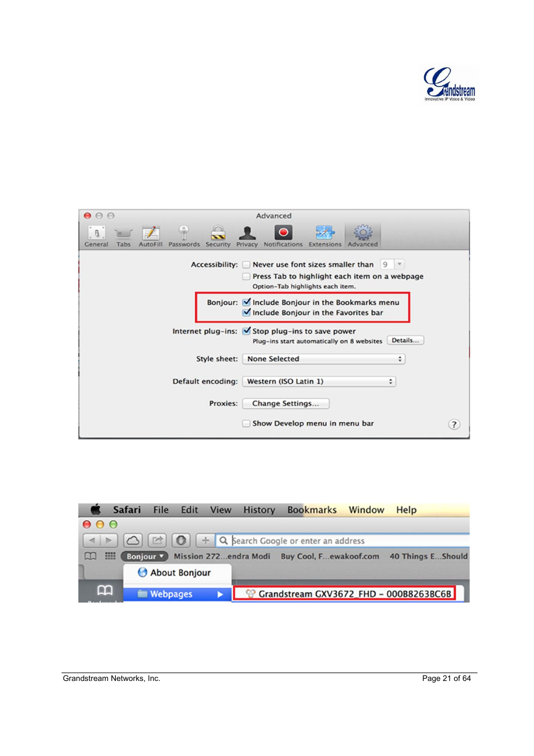Open the Tabs preferences pane
Screen dimensions: 534x756
pos(123,236)
